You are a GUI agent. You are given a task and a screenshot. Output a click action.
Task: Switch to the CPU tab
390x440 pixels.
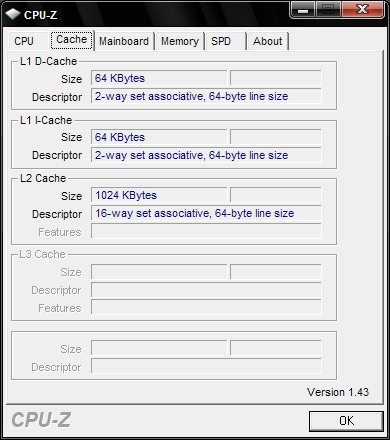coord(24,41)
